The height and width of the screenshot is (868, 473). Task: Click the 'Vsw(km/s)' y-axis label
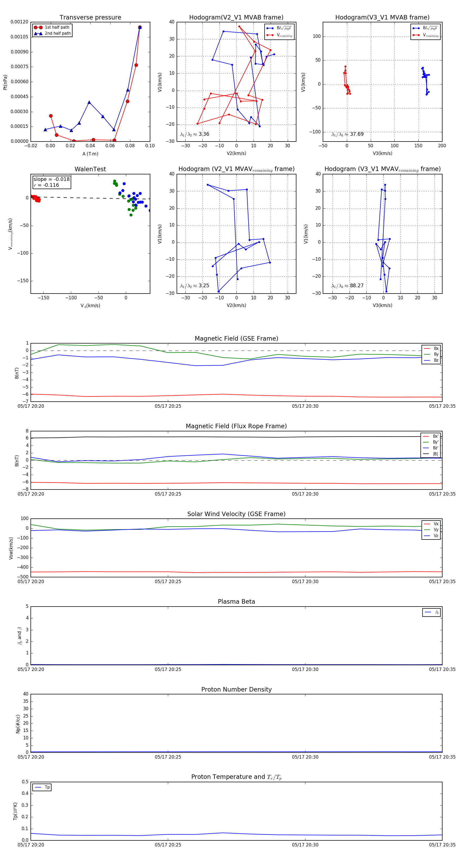pos(11,548)
